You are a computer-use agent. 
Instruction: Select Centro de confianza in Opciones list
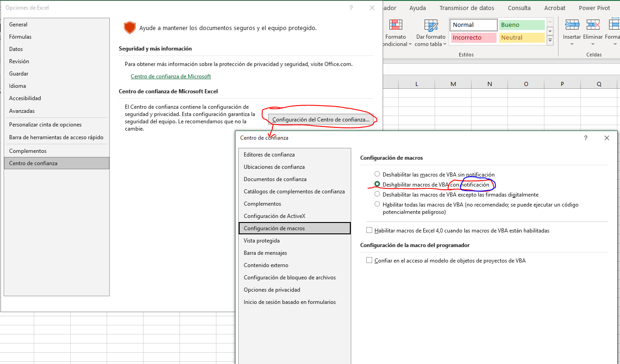56,163
